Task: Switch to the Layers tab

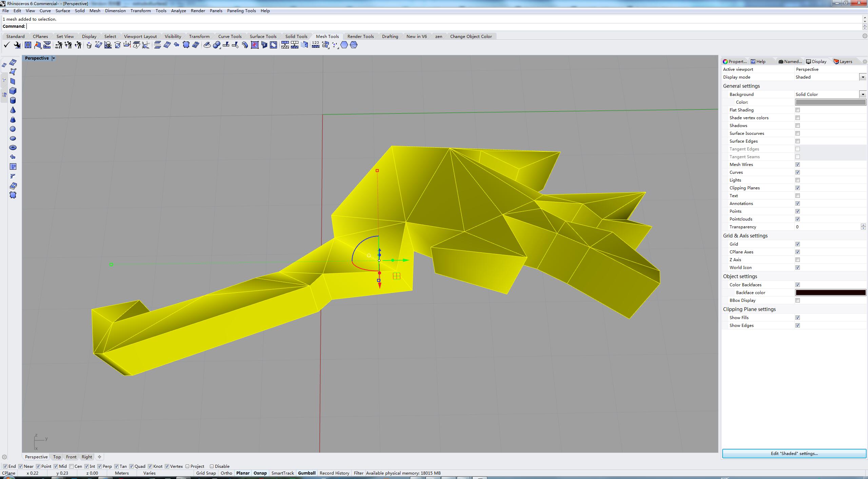Action: (844, 61)
